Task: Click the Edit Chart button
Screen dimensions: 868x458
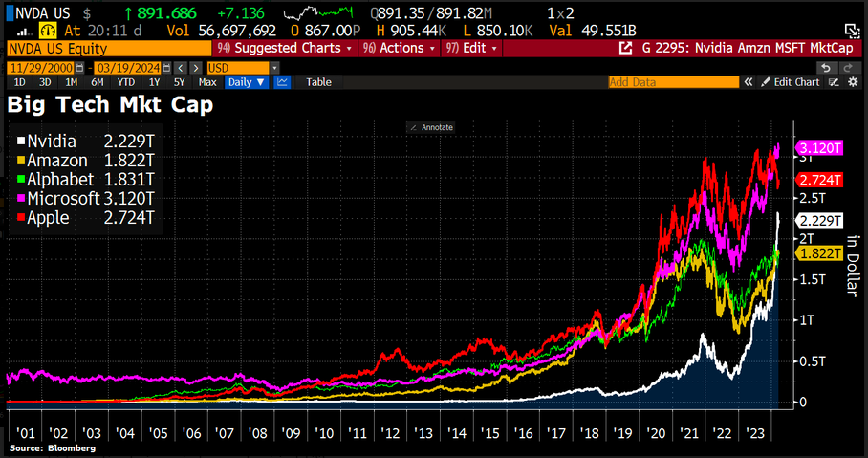Action: [792, 82]
